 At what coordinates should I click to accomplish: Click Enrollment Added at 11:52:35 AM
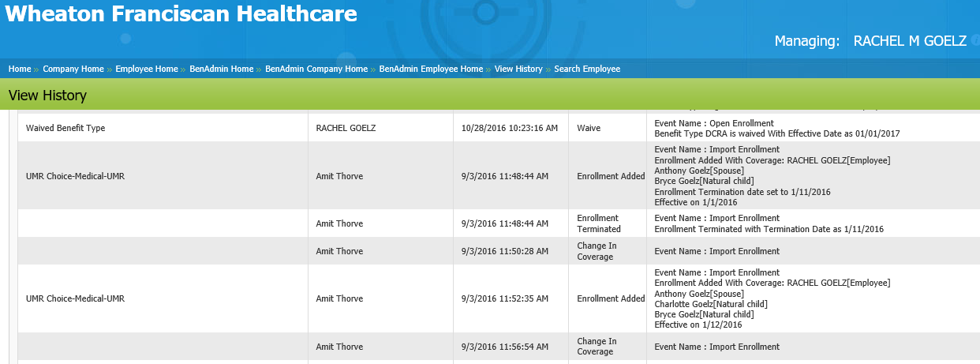tap(611, 298)
